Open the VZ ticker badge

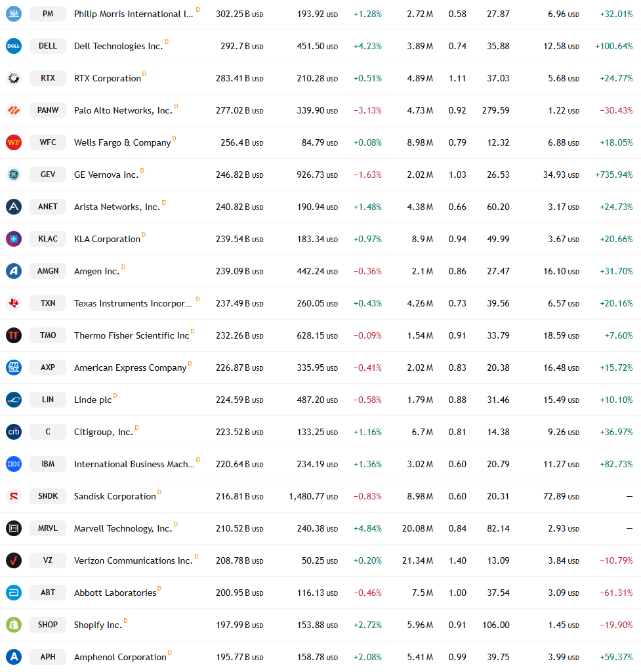48,560
